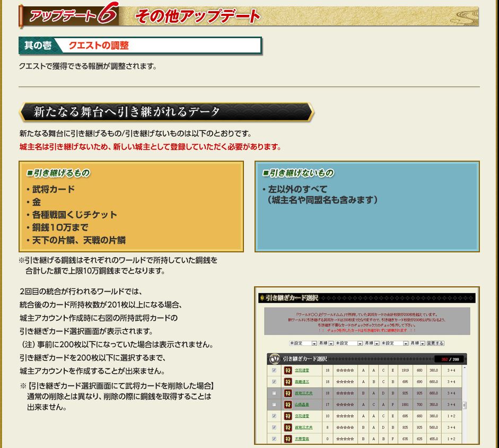Click the card list scrollbar thumb

[x=465, y=406]
